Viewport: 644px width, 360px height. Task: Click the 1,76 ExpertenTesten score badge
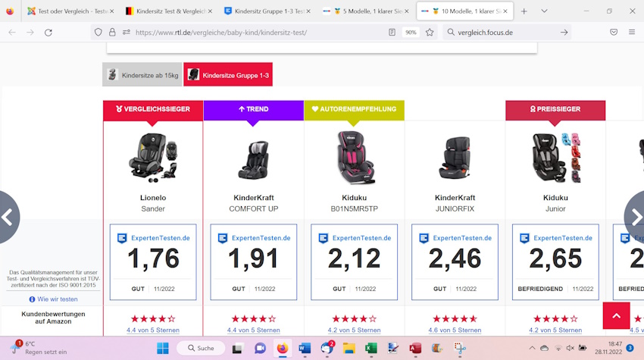(153, 262)
